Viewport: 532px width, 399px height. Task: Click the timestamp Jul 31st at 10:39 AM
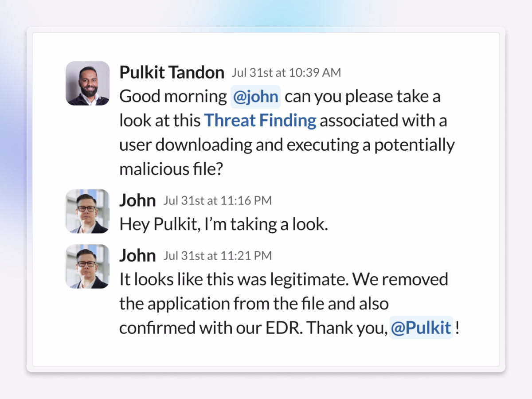pyautogui.click(x=286, y=73)
